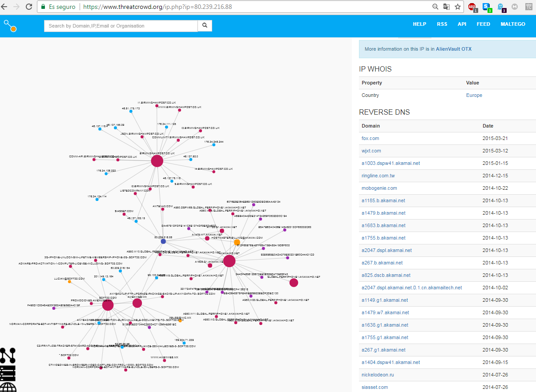Reload the page
This screenshot has height=392, width=536.
[x=29, y=7]
